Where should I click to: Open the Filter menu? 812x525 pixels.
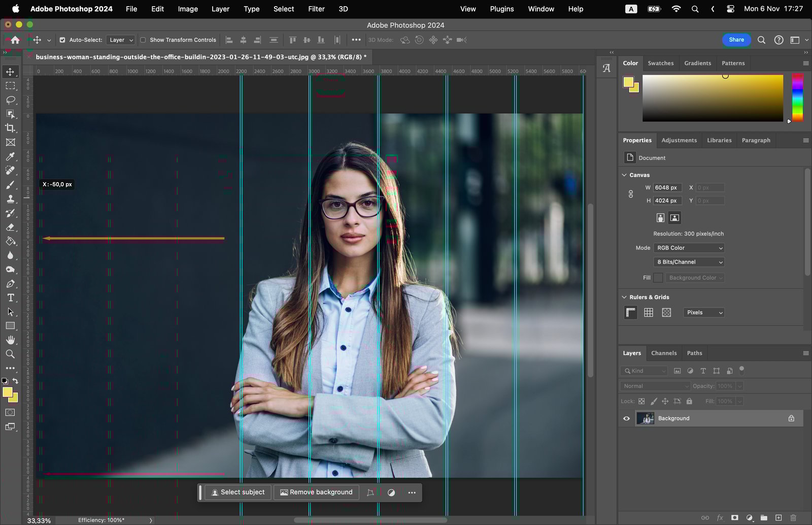tap(316, 9)
